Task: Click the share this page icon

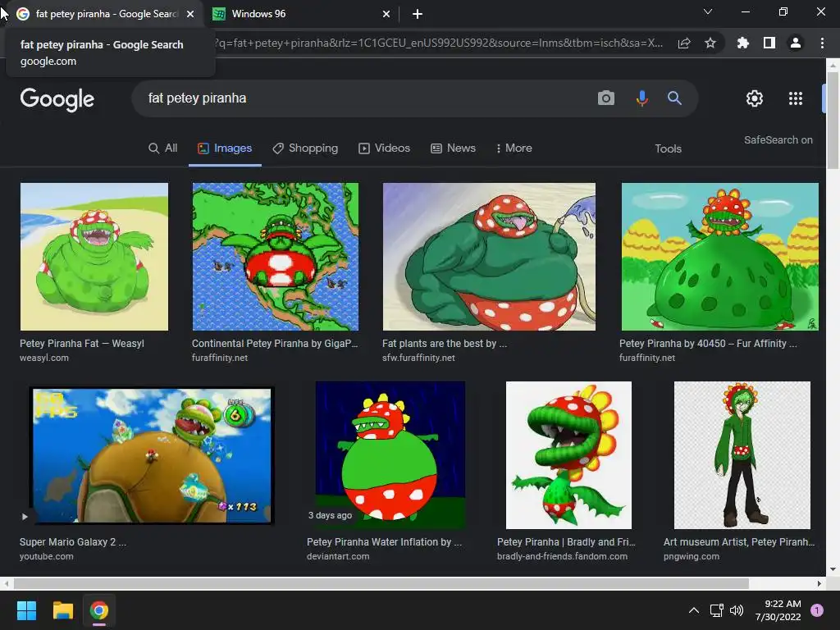Action: [x=684, y=43]
